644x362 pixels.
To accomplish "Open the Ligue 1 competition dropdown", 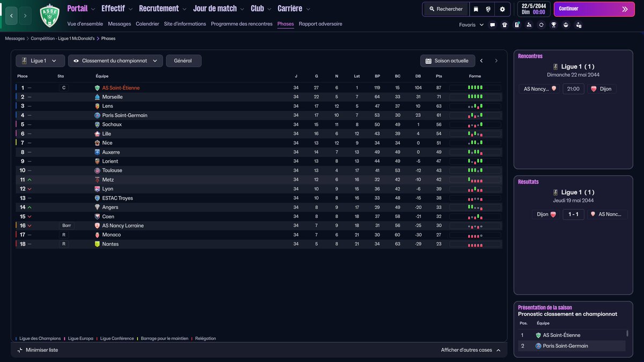I will [40, 61].
